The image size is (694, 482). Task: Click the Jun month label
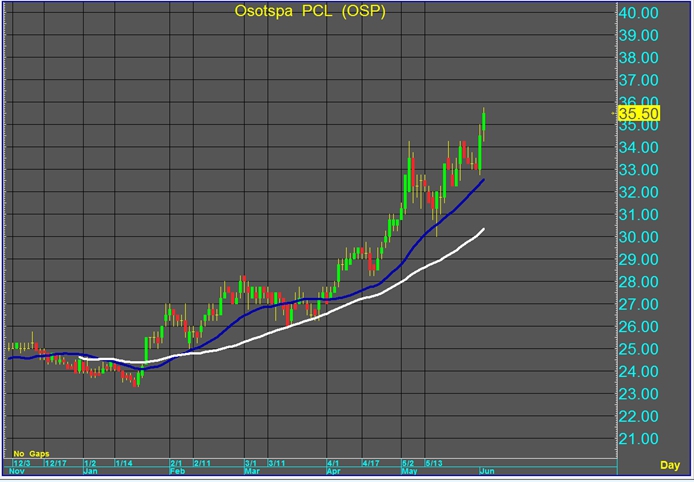tap(487, 471)
